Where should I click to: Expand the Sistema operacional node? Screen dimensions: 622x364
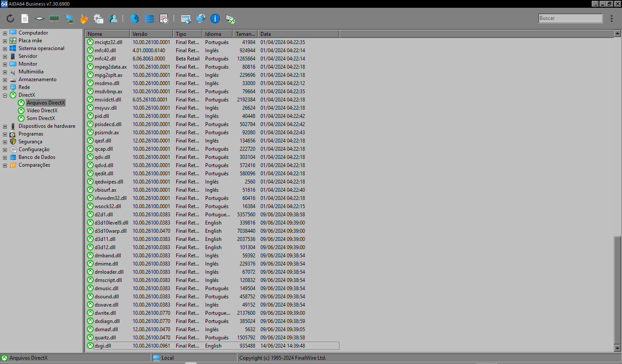pyautogui.click(x=5, y=49)
